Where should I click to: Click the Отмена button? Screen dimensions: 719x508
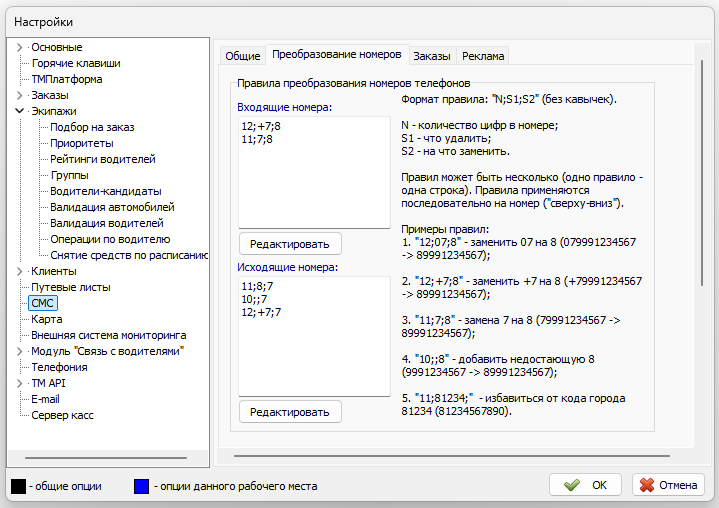[x=668, y=485]
